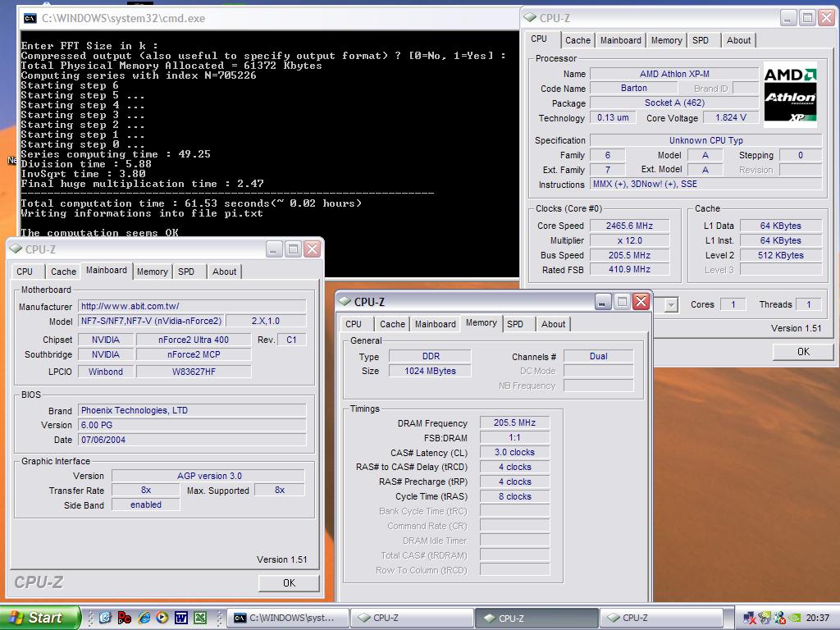Click the AMD Athlon XP logo
The image size is (840, 630).
click(790, 97)
